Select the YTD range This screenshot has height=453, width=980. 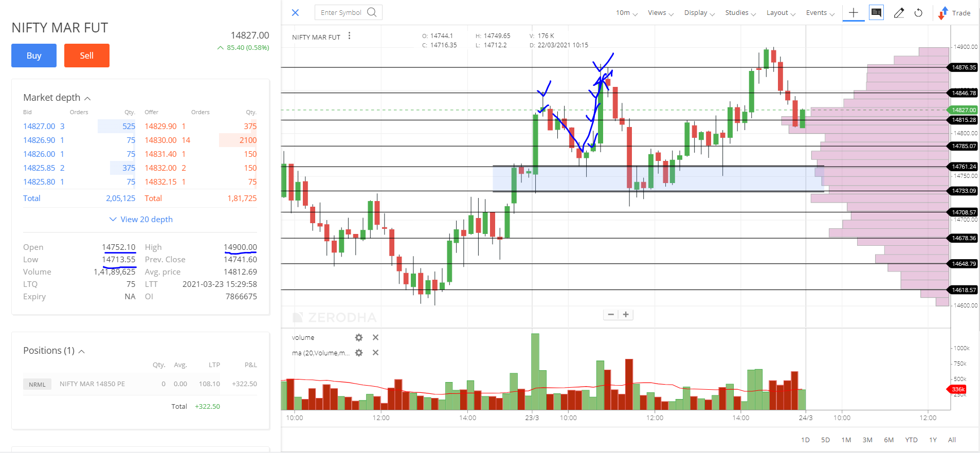tap(911, 440)
